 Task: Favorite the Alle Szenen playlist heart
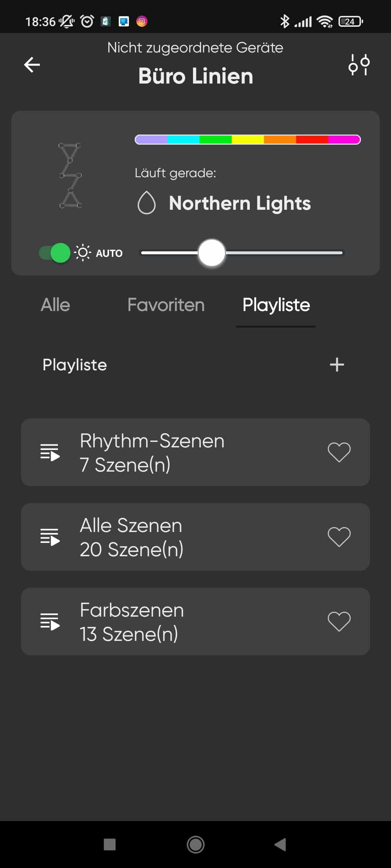pyautogui.click(x=339, y=537)
